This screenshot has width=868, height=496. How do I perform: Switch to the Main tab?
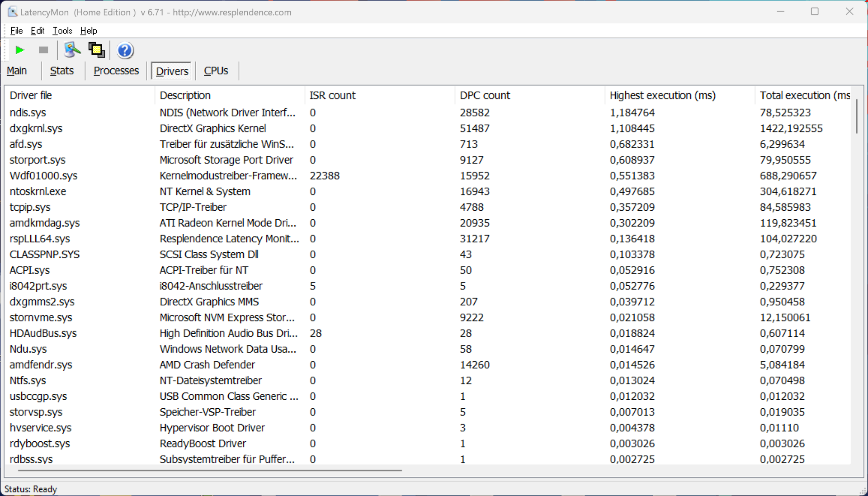17,71
